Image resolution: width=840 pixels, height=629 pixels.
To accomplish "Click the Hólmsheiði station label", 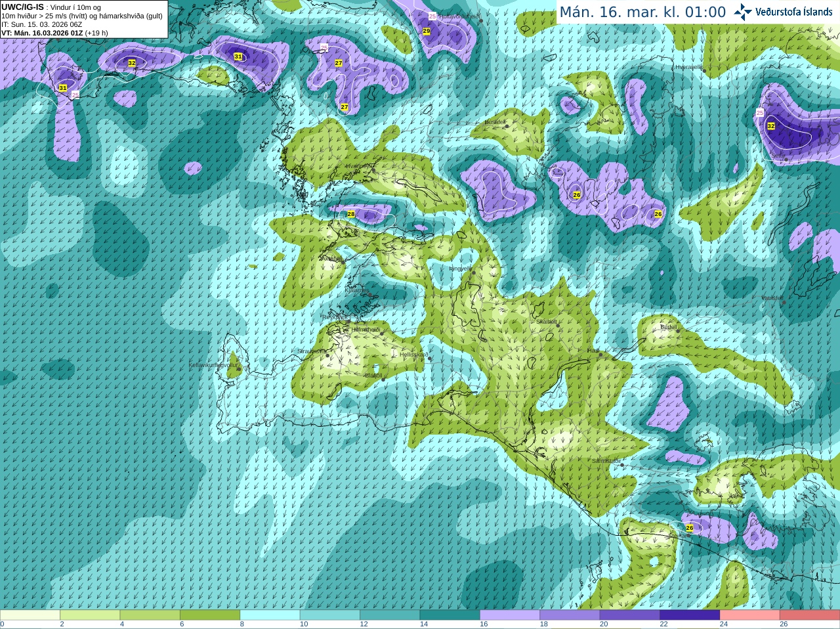I will (x=365, y=330).
